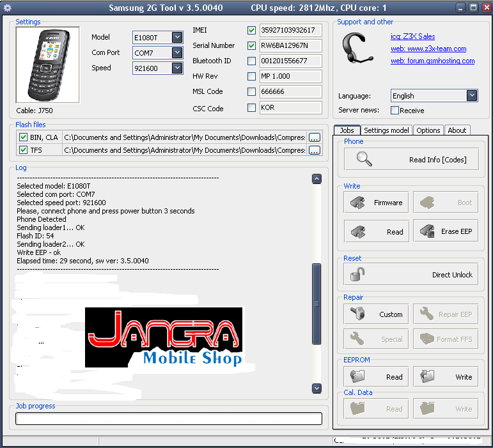493x448 pixels.
Task: Open the About tab
Action: coord(457,130)
